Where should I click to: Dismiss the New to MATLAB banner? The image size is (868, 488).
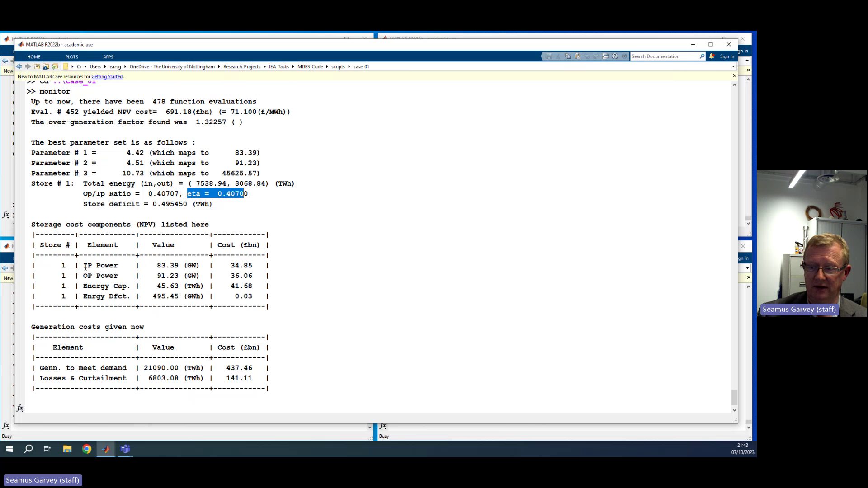tap(734, 75)
